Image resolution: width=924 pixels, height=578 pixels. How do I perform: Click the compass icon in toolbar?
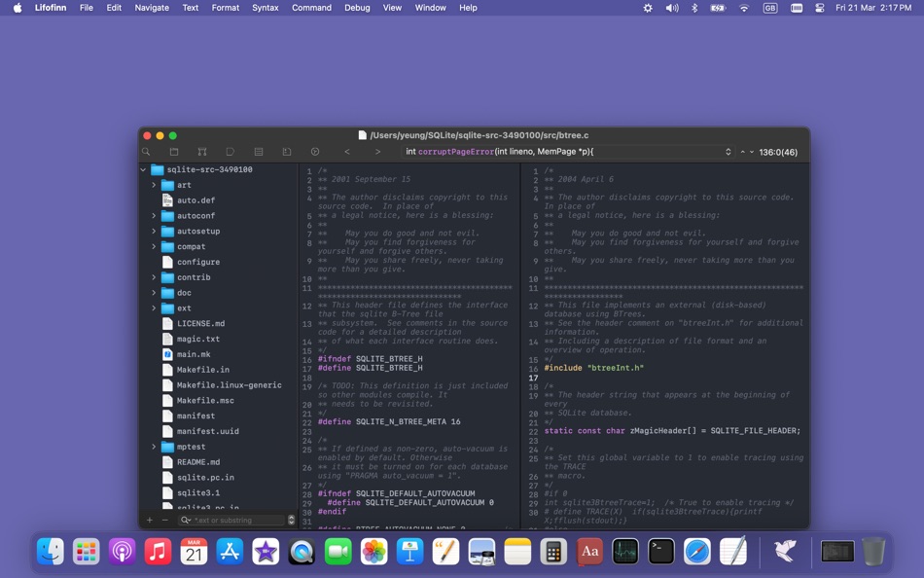pyautogui.click(x=315, y=152)
